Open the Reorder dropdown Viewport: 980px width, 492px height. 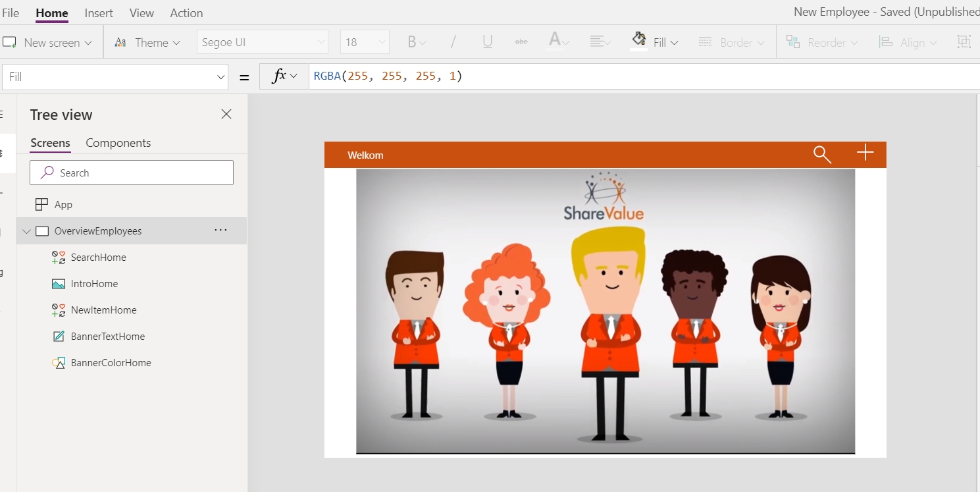(822, 42)
